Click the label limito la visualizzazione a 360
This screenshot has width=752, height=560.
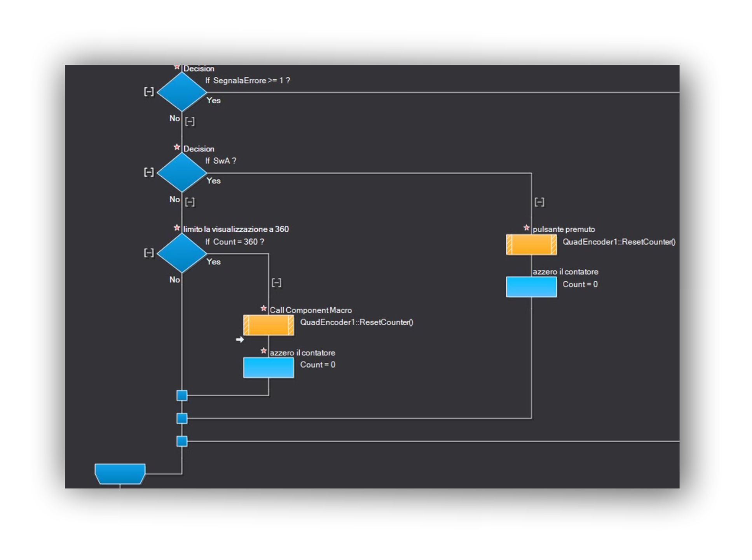(x=236, y=229)
